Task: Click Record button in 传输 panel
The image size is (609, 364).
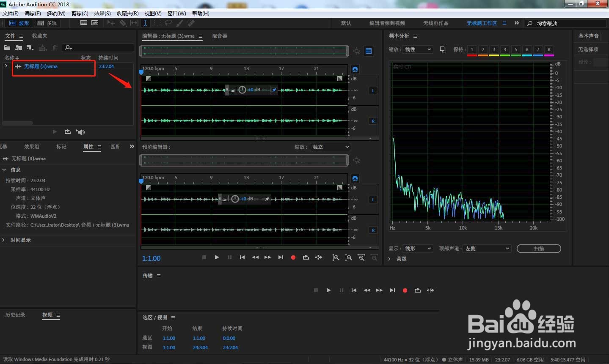Action: pos(405,290)
